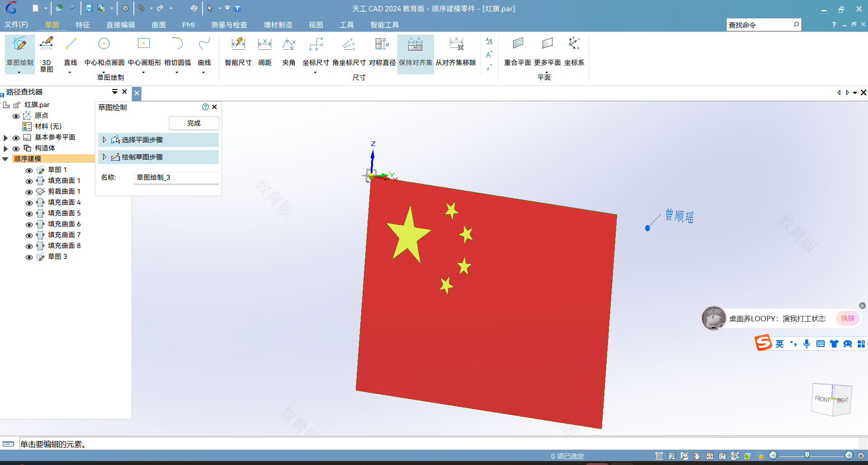
Task: Click the 完成 button
Action: click(194, 123)
